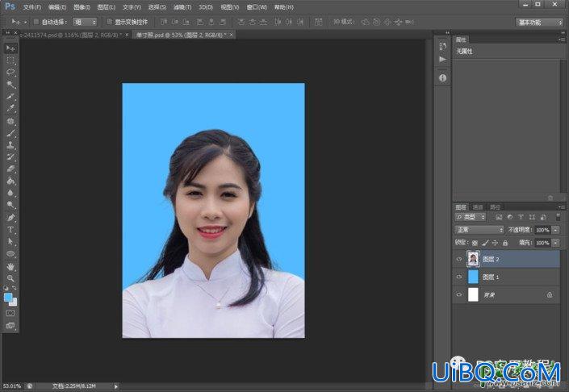Viewport: 569px width, 392px height.
Task: Select the Eraser tool
Action: pyautogui.click(x=10, y=169)
